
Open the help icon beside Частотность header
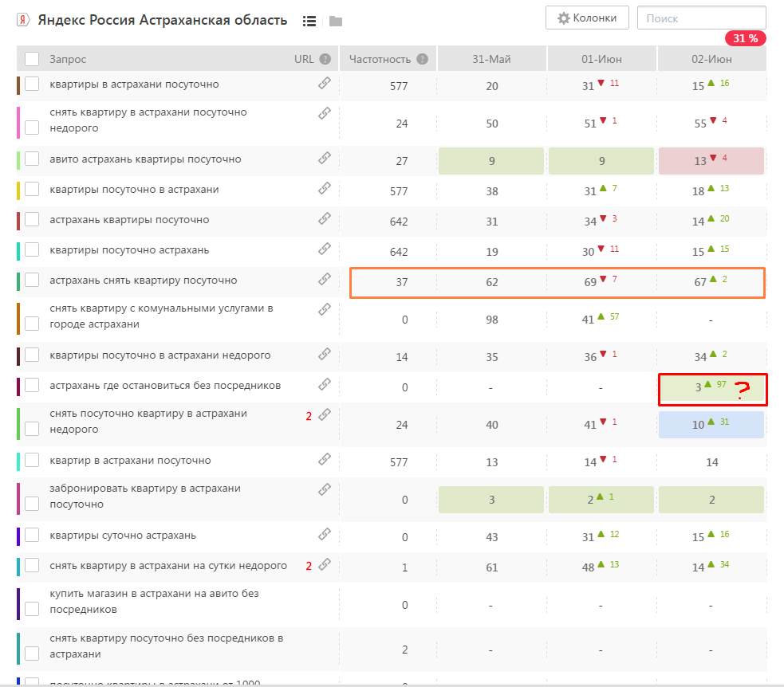(422, 59)
